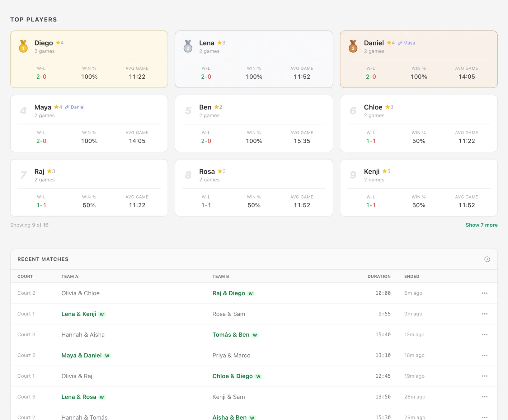508x420 pixels.
Task: Click winning team Raj & Diego
Action: click(x=229, y=293)
